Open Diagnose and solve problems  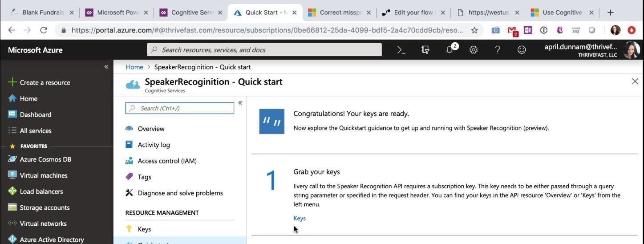click(x=174, y=193)
